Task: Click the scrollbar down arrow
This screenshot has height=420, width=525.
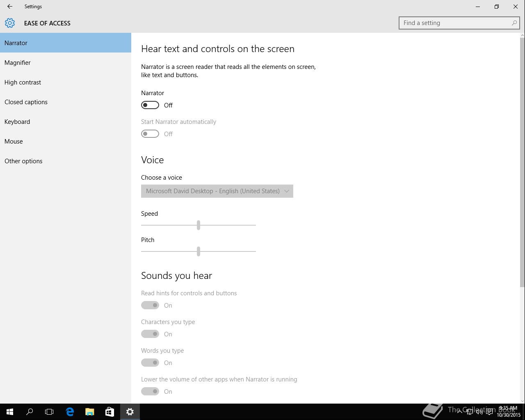Action: click(522, 401)
